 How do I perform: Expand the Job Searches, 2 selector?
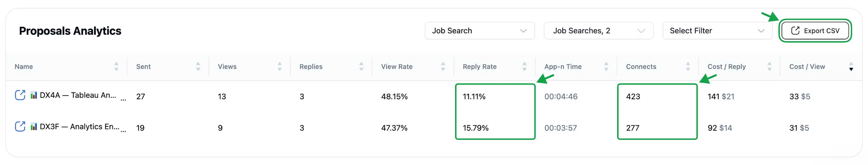point(598,30)
